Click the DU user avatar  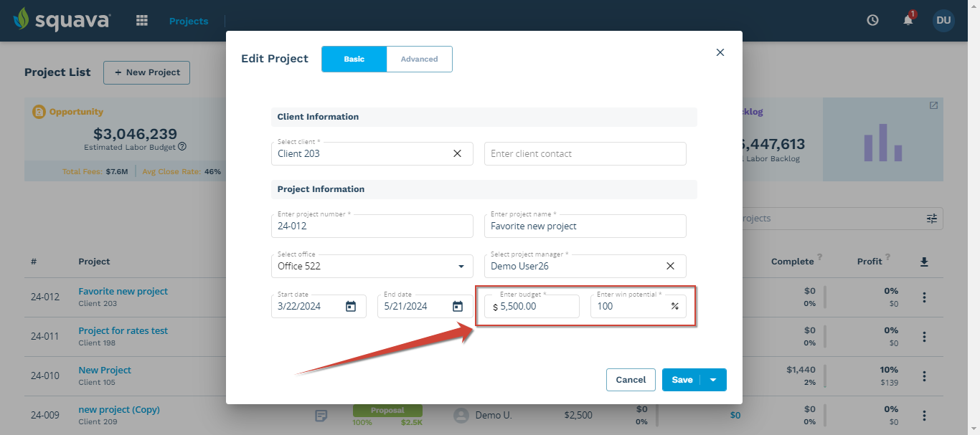(943, 20)
